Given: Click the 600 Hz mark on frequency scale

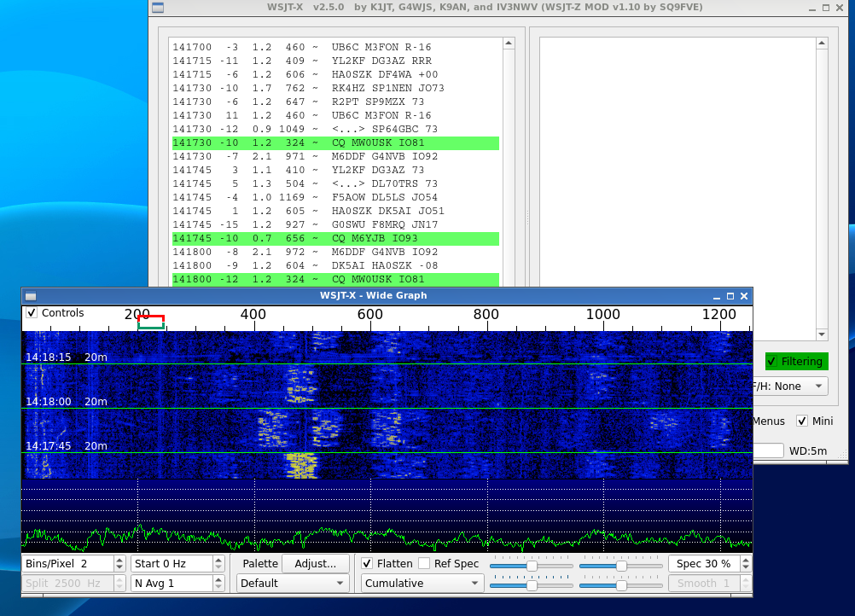Looking at the screenshot, I should (369, 315).
